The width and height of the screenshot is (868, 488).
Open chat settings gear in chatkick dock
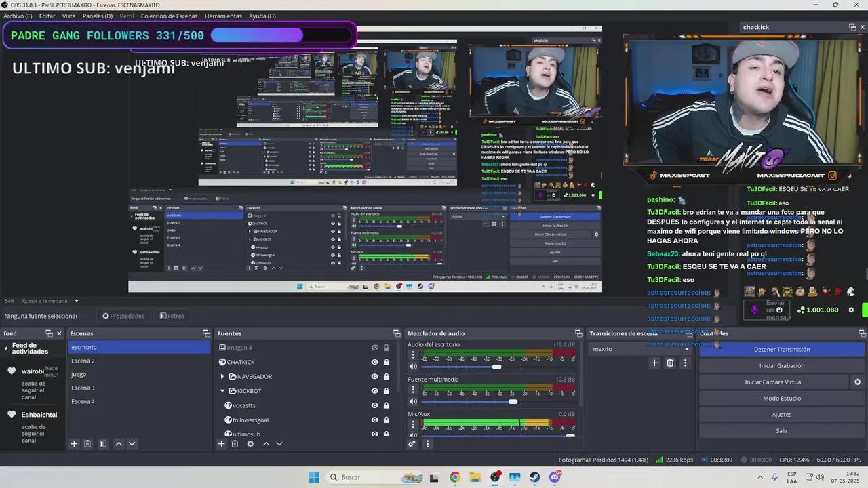851,310
